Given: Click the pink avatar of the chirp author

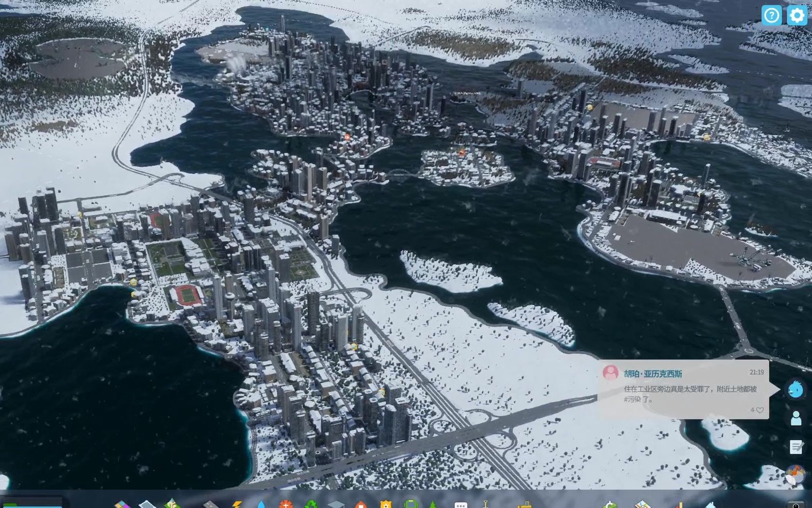Looking at the screenshot, I should pos(610,373).
